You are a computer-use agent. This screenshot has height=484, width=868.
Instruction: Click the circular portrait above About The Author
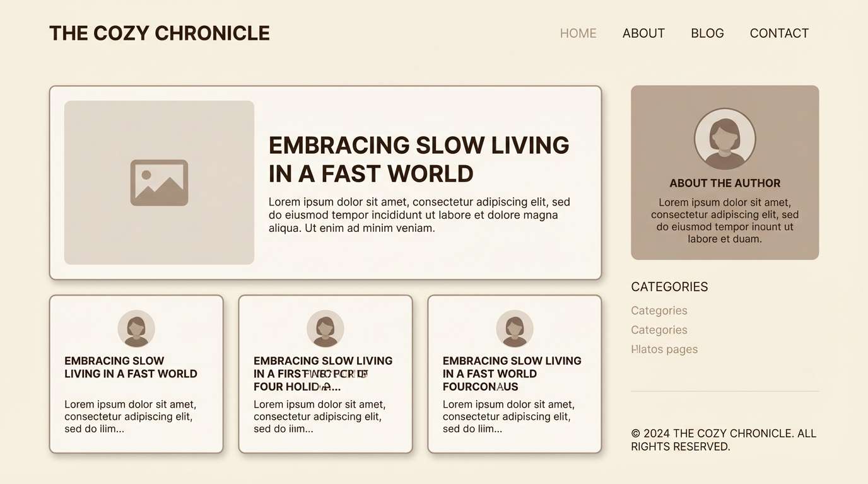click(724, 139)
